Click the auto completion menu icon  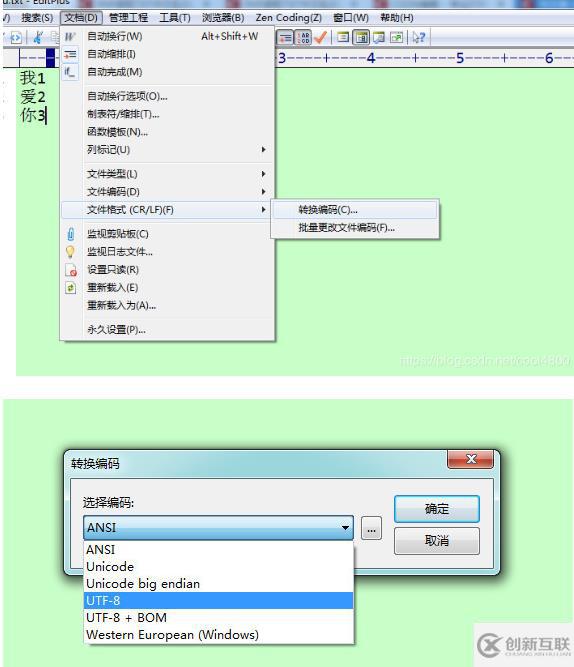[x=70, y=72]
